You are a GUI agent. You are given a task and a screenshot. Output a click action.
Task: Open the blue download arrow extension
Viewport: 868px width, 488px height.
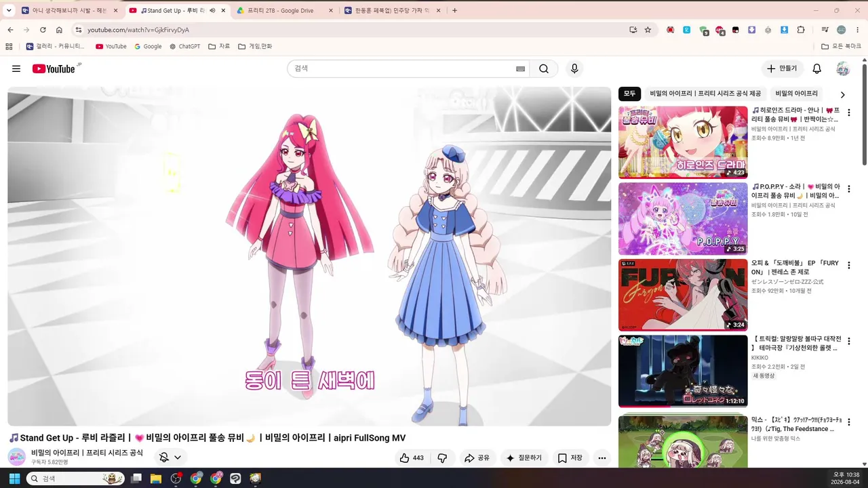coord(785,30)
